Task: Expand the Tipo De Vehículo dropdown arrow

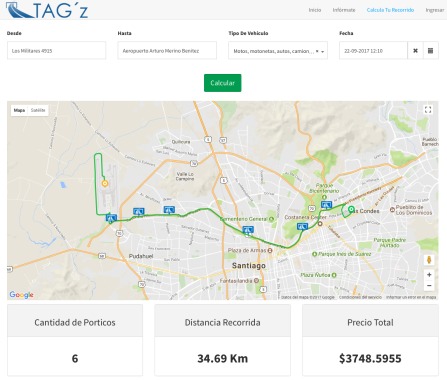Action: (323, 51)
